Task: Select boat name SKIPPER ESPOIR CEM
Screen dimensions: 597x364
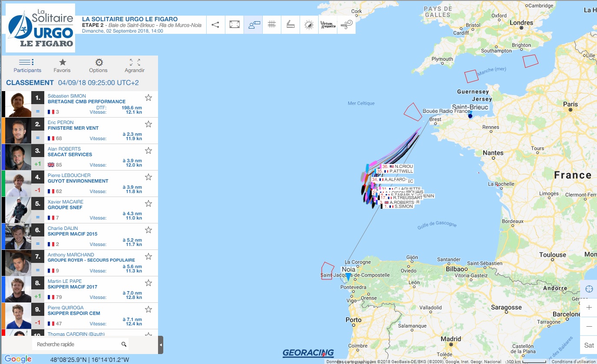Action: [x=74, y=313]
